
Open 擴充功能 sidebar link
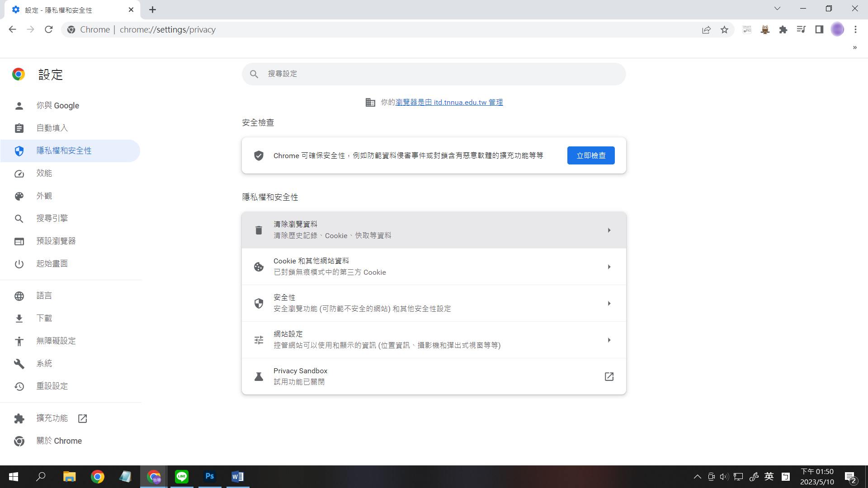[71, 418]
